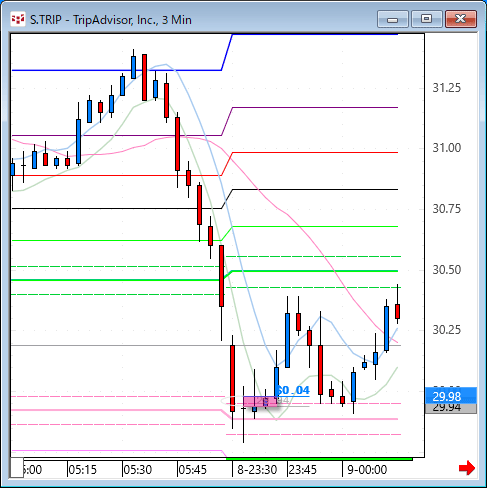
Task: Close the S.TRIP chart window
Action: click(461, 19)
